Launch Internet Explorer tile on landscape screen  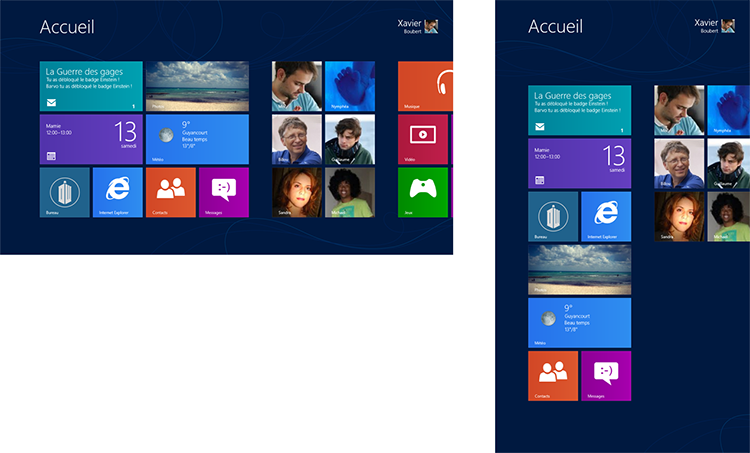point(118,192)
